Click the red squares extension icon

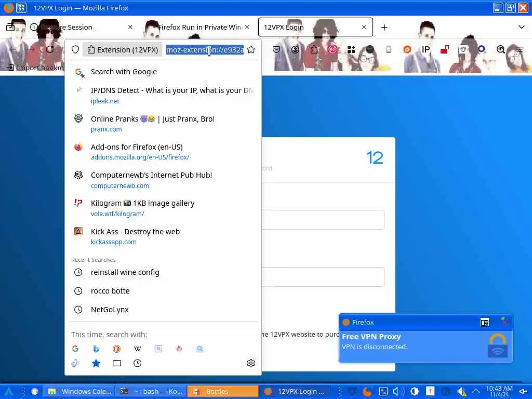point(445,49)
